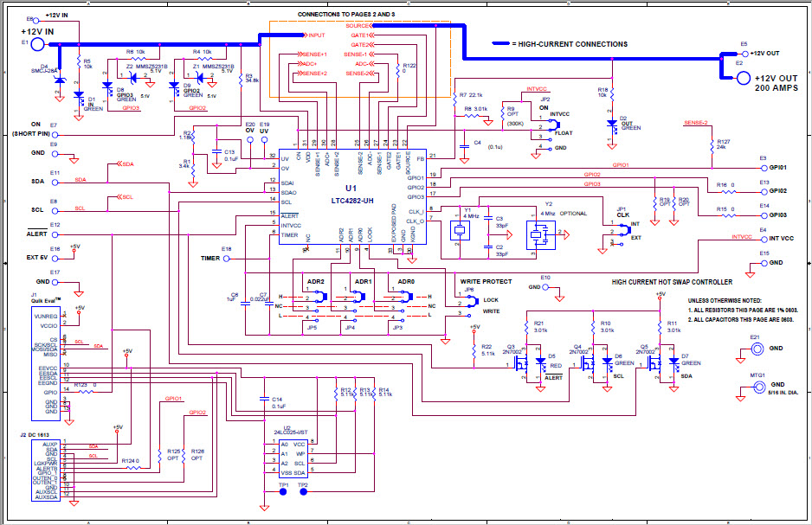This screenshot has height=525, width=812.
Task: Select the Q3 2N7002 transistor symbol
Action: click(520, 365)
